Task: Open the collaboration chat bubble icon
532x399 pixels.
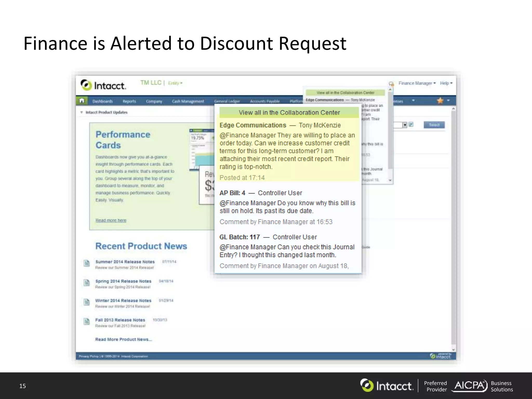Action: 391,84
